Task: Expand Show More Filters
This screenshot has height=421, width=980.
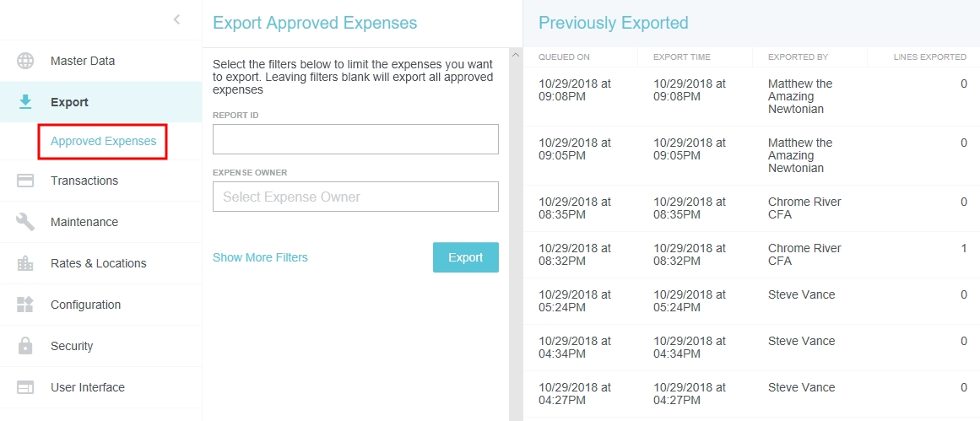Action: 260,257
